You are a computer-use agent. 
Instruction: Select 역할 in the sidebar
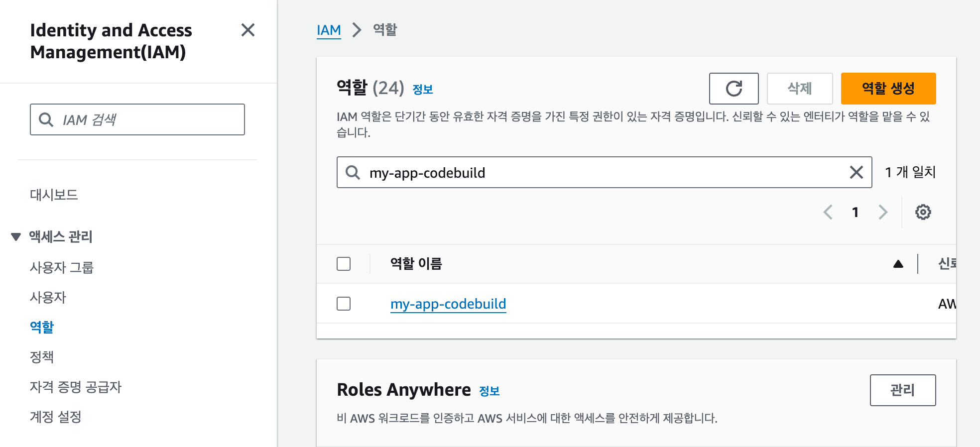pos(42,327)
